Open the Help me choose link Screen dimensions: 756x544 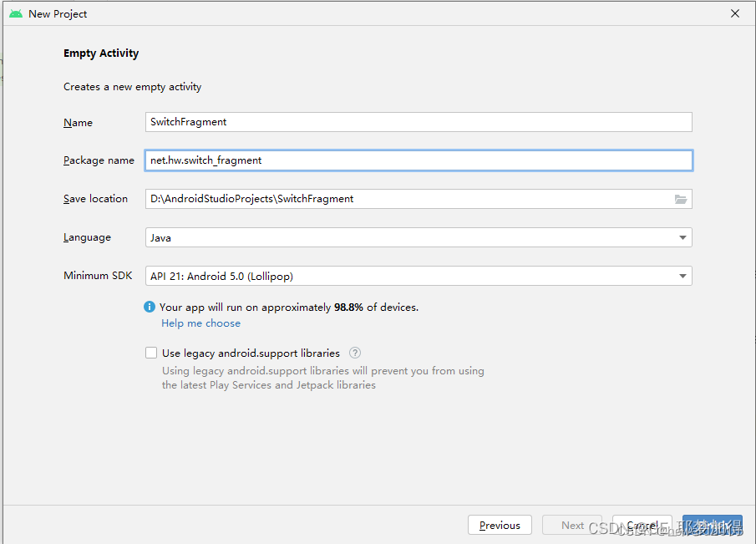coord(200,323)
